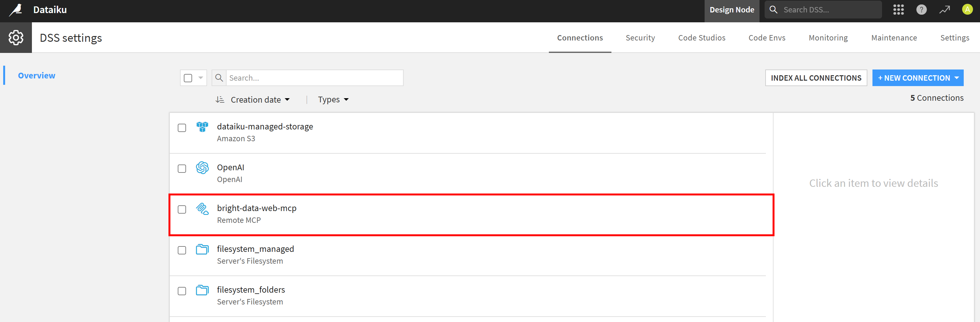The width and height of the screenshot is (980, 322).
Task: Check the filesystem_folders checkbox
Action: tap(182, 291)
